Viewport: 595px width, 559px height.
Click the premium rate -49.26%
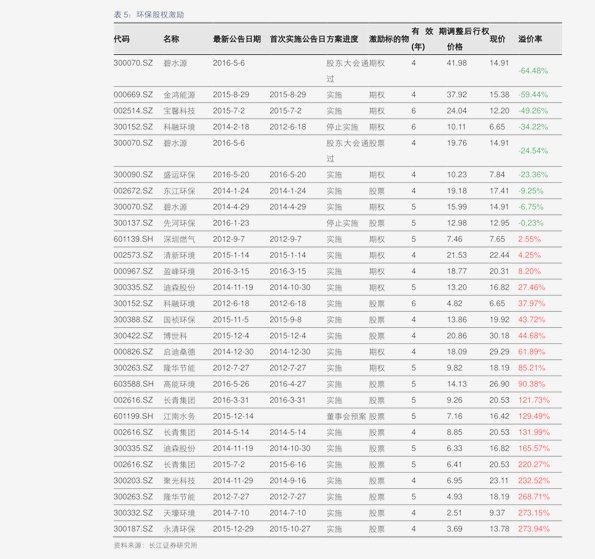click(x=533, y=111)
